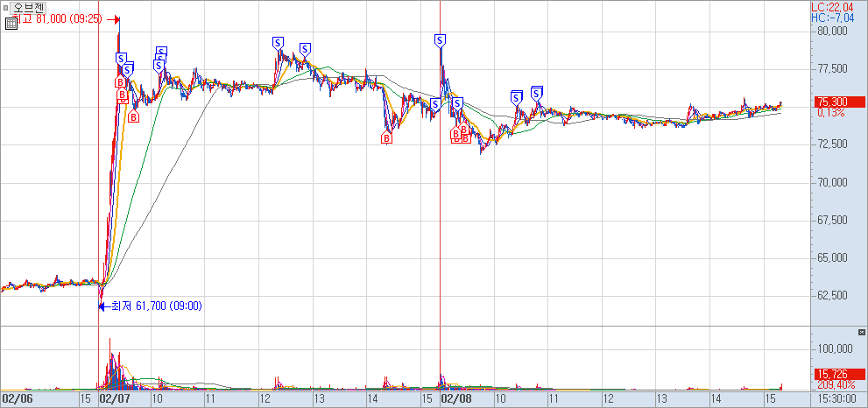Select the 02/08 date on time axis
868x408 pixels.
455,398
